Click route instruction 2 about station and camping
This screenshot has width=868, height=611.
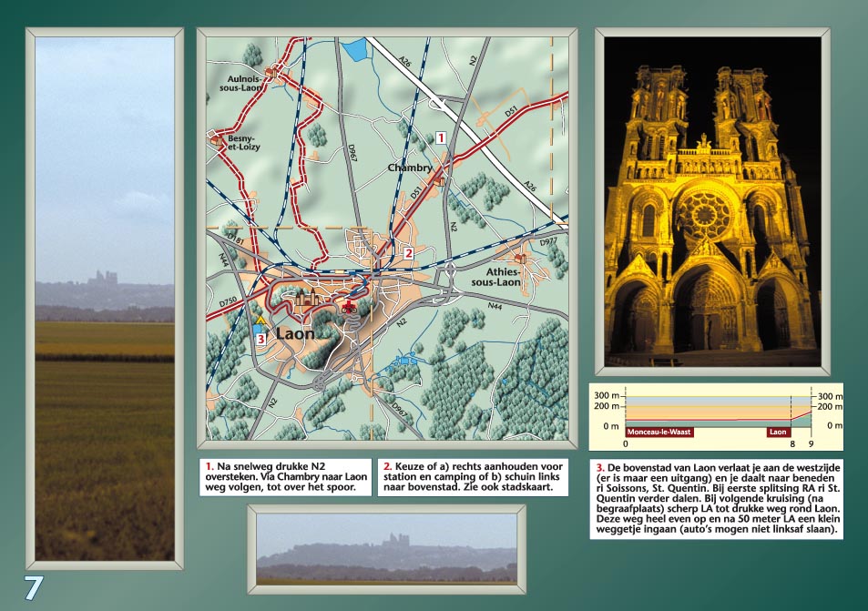tap(473, 477)
